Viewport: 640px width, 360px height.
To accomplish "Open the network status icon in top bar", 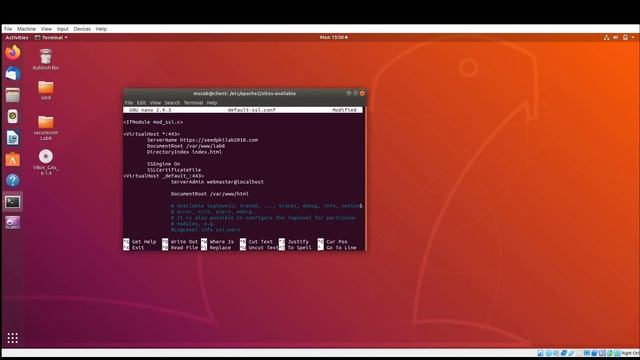I will pos(607,38).
